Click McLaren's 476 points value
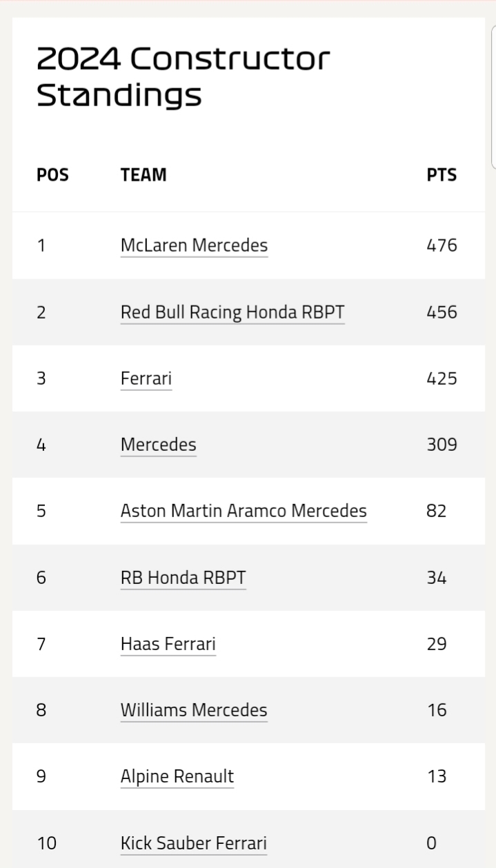This screenshot has height=868, width=496. [x=442, y=245]
